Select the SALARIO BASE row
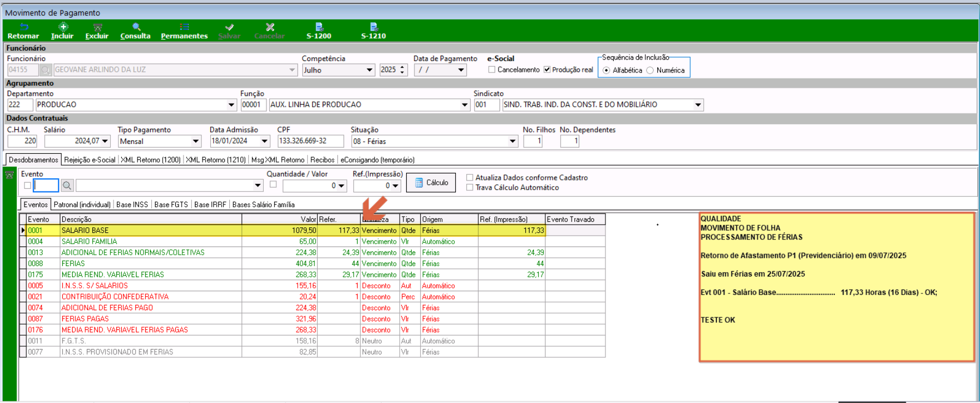980x403 pixels. (312, 231)
